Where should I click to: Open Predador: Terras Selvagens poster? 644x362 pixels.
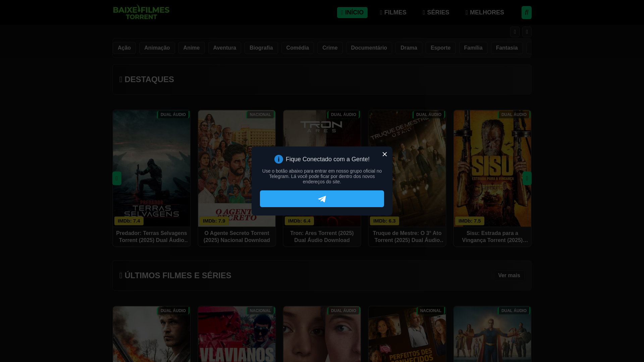152,168
